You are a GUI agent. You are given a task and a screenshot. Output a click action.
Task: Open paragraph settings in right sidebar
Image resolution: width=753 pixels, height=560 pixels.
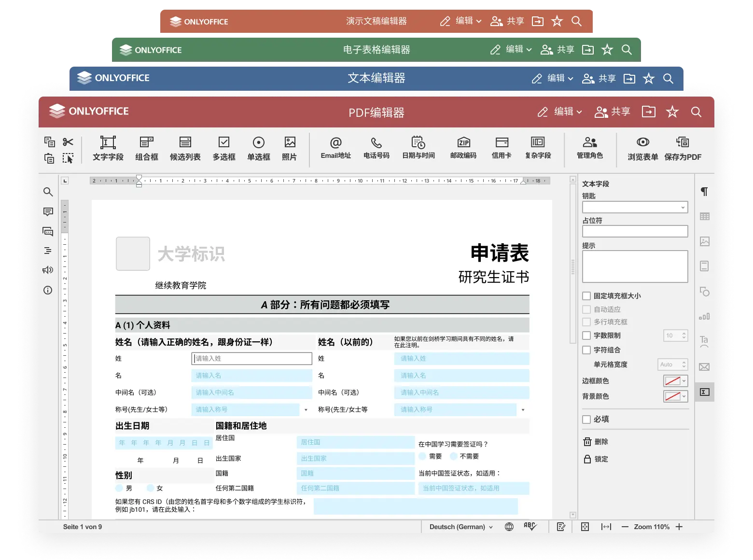coord(704,192)
